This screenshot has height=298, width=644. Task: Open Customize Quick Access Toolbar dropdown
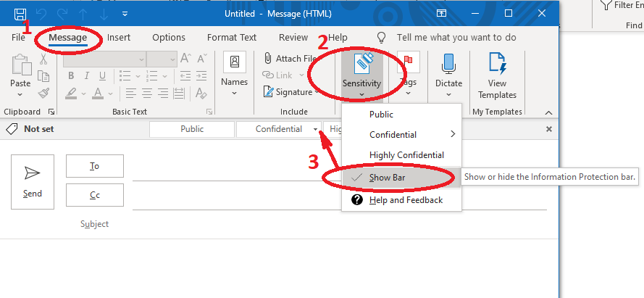(x=125, y=14)
